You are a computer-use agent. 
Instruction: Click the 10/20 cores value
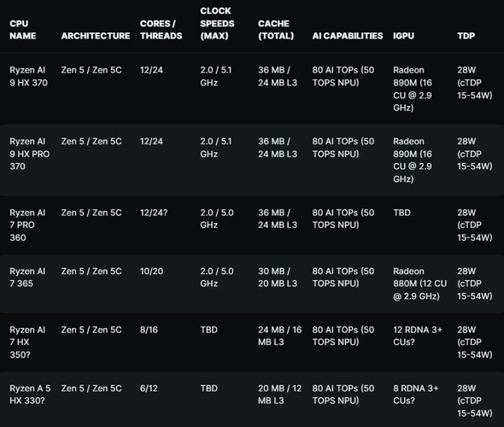pos(151,272)
